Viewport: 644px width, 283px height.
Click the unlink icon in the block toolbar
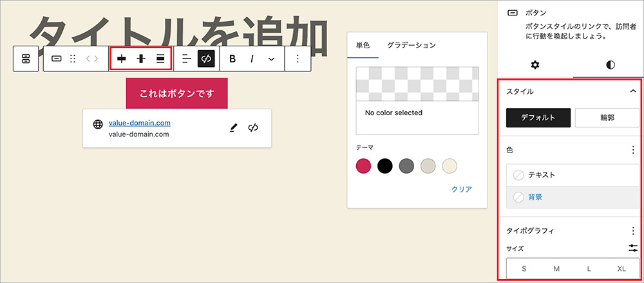tap(206, 59)
